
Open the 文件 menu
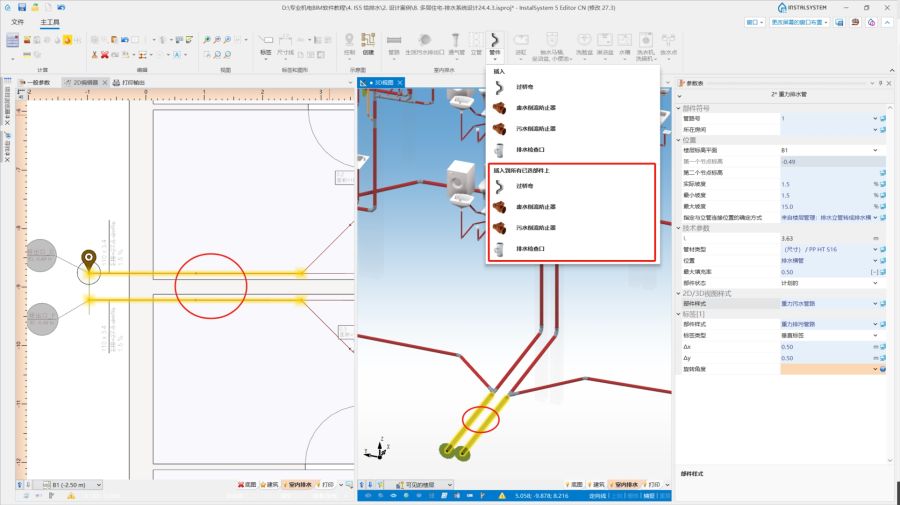pyautogui.click(x=17, y=20)
